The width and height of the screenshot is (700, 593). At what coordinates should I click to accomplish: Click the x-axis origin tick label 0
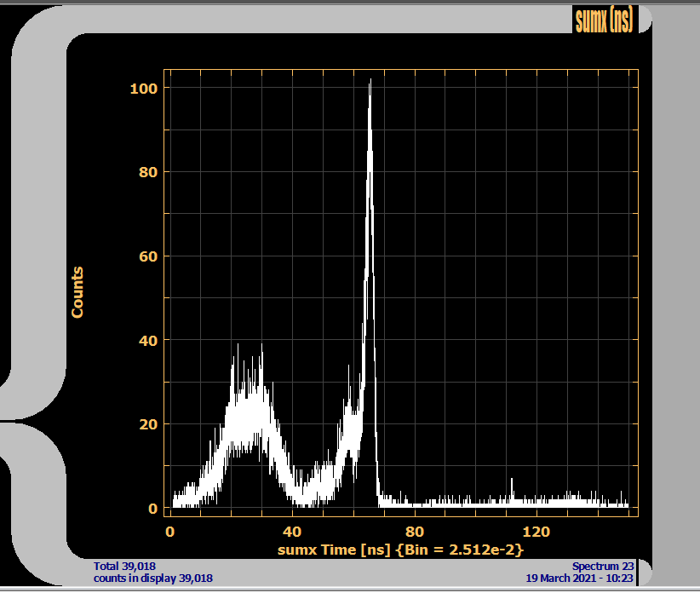(x=170, y=532)
